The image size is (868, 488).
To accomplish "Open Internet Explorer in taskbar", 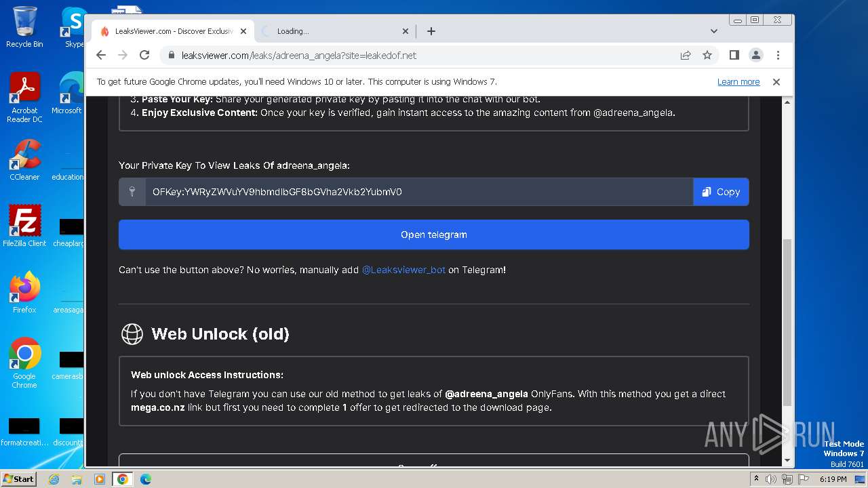I will tap(54, 479).
